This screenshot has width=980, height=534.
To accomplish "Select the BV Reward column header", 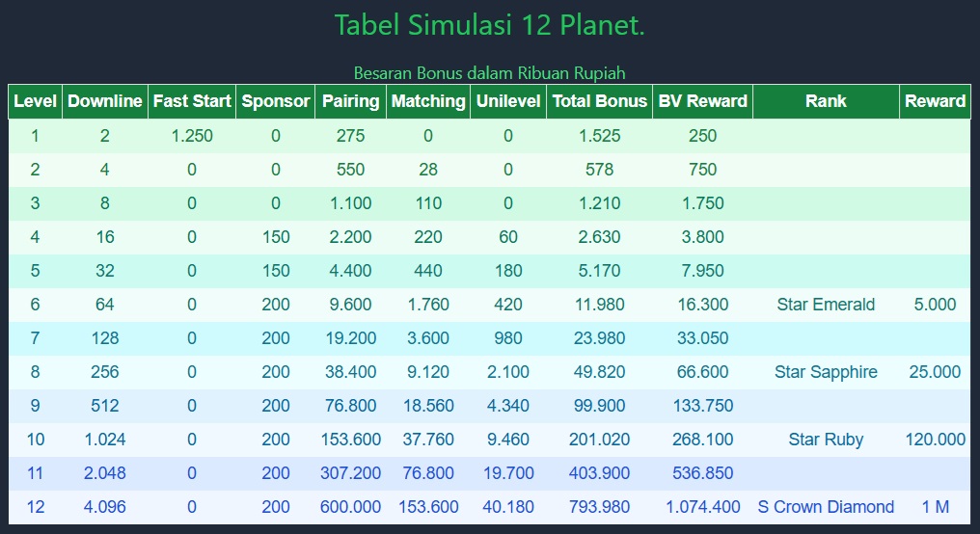I will 702,101.
